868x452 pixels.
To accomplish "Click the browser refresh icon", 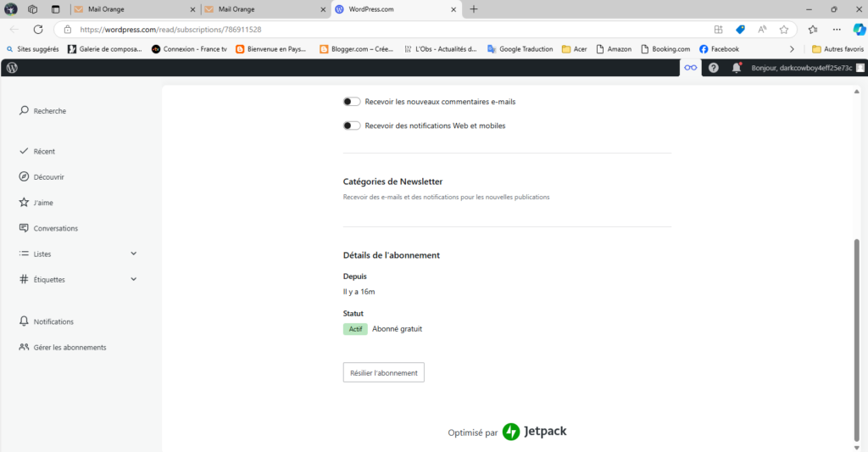I will coord(38,29).
